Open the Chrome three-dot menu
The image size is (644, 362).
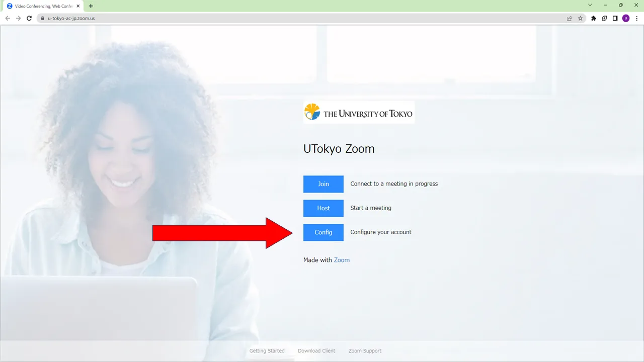coord(637,18)
